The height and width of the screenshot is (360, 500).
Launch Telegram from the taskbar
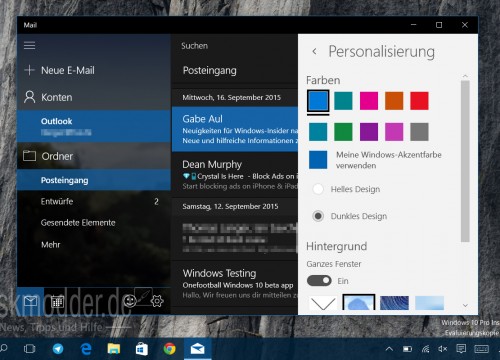point(58,349)
